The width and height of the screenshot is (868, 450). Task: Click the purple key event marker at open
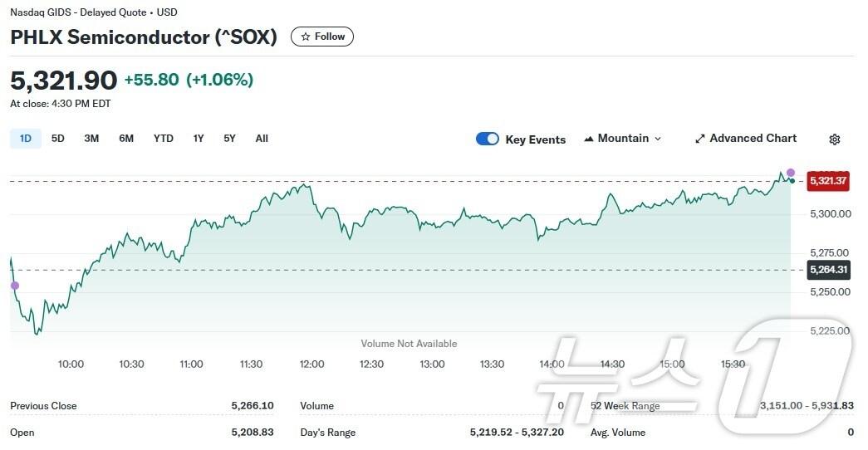pyautogui.click(x=14, y=286)
